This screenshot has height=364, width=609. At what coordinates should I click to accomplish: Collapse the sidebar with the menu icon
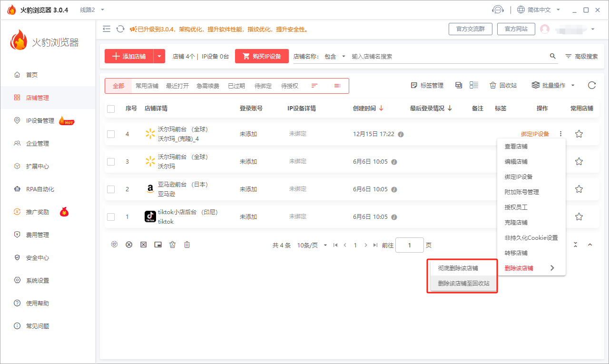[x=107, y=29]
